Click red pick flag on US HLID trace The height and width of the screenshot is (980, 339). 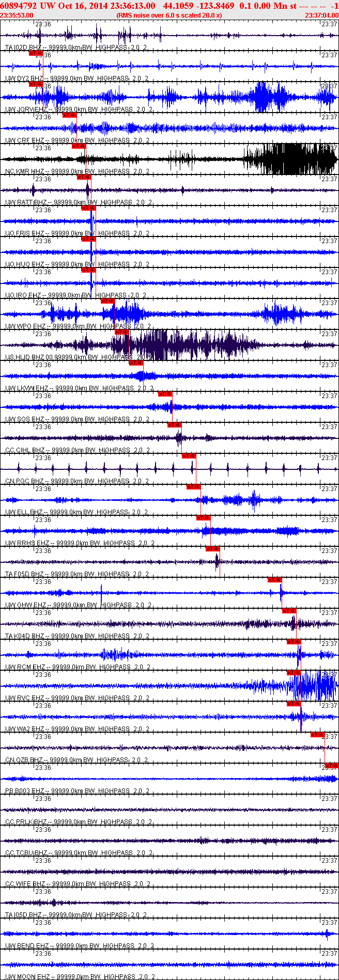click(x=122, y=332)
